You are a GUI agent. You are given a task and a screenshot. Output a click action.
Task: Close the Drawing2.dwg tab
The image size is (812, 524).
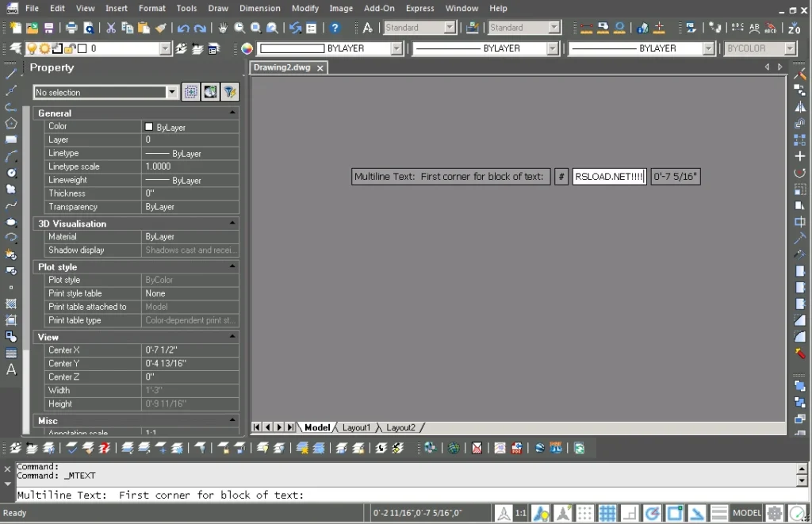320,68
